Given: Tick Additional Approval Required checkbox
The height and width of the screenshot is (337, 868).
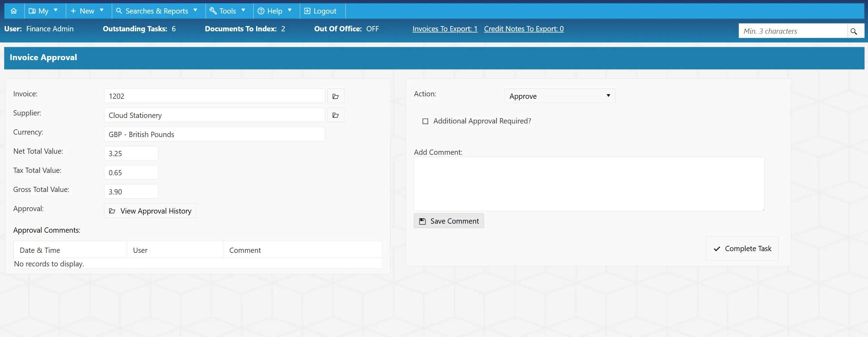Looking at the screenshot, I should pos(425,121).
